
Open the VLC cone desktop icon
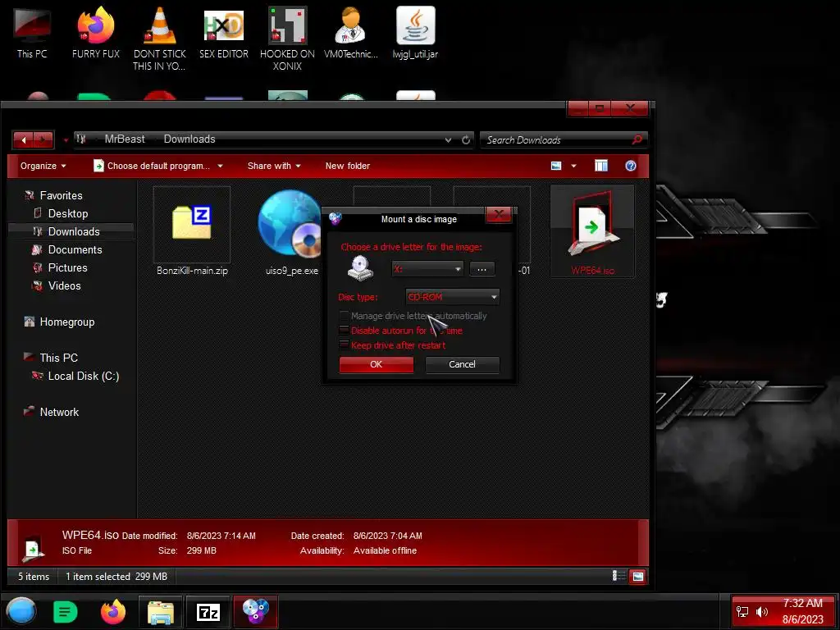(160, 39)
